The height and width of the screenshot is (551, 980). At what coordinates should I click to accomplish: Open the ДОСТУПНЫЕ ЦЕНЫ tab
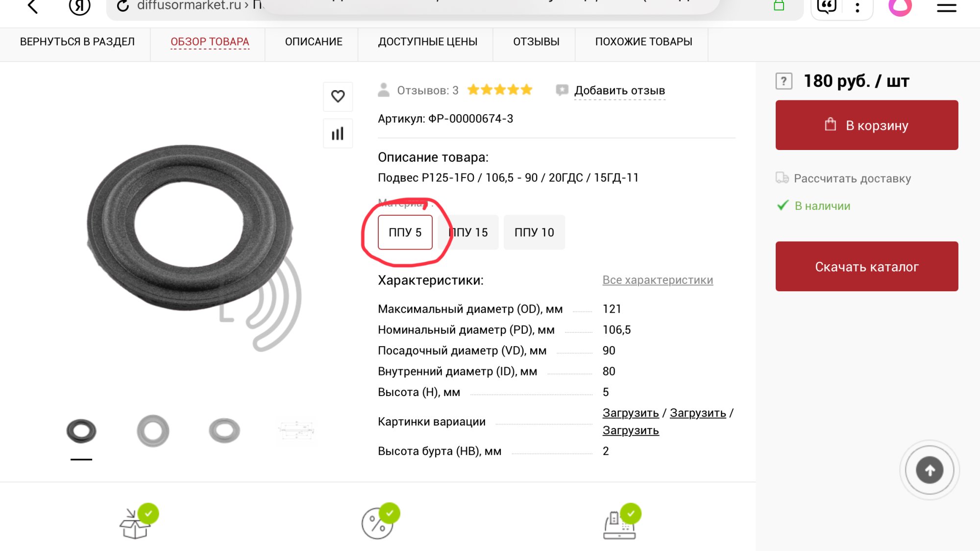(x=427, y=42)
